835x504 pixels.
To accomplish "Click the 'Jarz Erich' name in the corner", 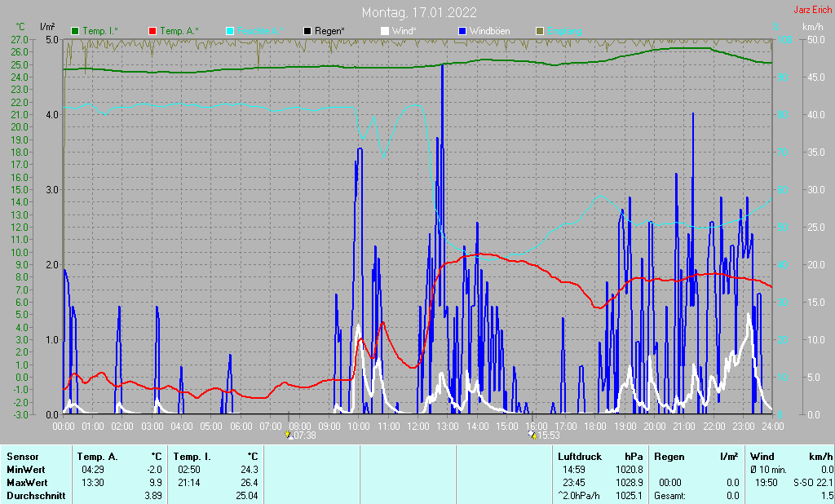I will click(x=813, y=10).
